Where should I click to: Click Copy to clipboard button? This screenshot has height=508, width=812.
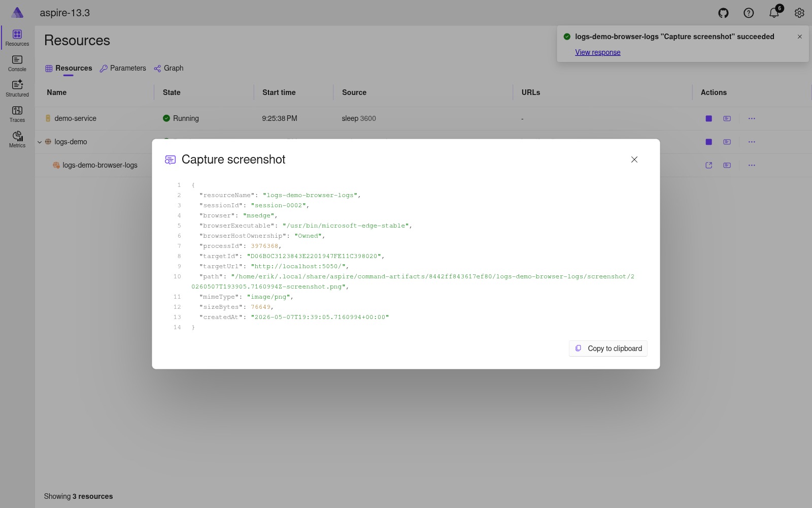coord(608,348)
